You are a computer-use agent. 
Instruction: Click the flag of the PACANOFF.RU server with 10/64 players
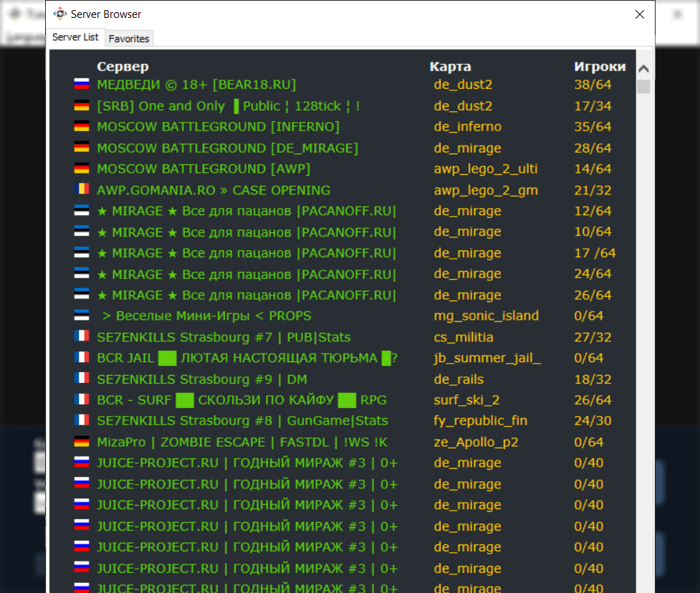[82, 232]
